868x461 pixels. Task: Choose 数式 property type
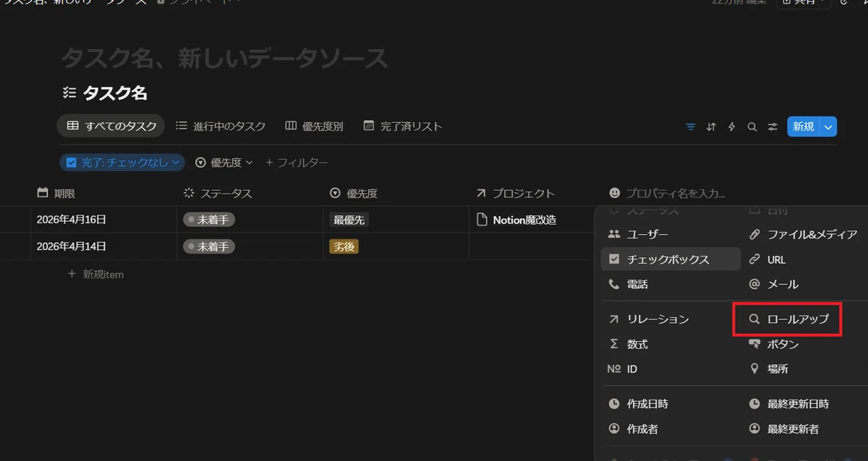click(x=671, y=344)
